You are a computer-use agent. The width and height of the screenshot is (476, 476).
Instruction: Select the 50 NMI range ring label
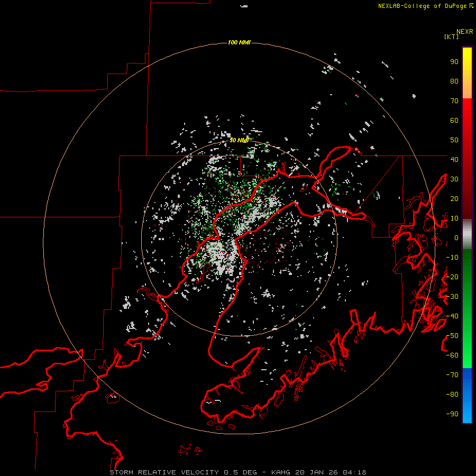239,140
